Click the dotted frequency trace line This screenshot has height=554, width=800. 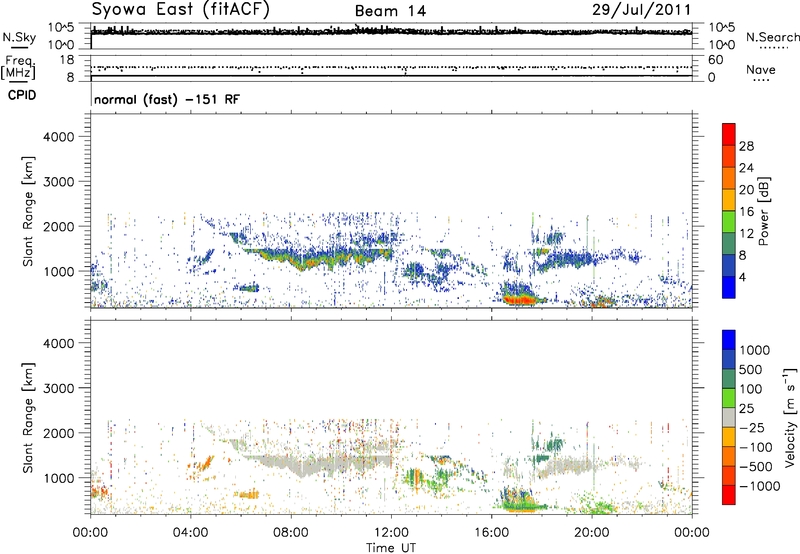click(x=391, y=67)
